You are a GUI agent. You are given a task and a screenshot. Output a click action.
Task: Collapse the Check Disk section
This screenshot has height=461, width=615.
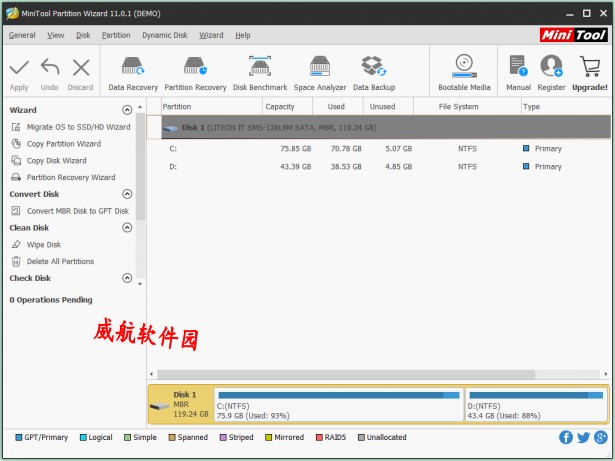[x=127, y=278]
